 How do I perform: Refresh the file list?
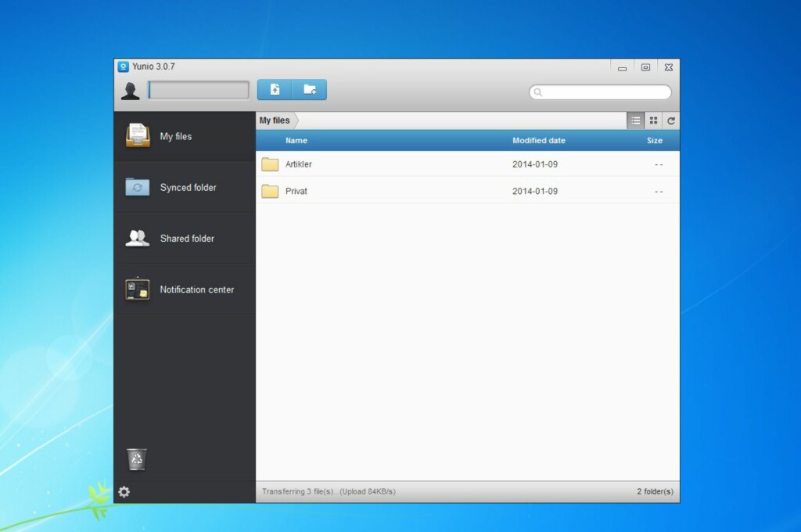click(x=670, y=120)
